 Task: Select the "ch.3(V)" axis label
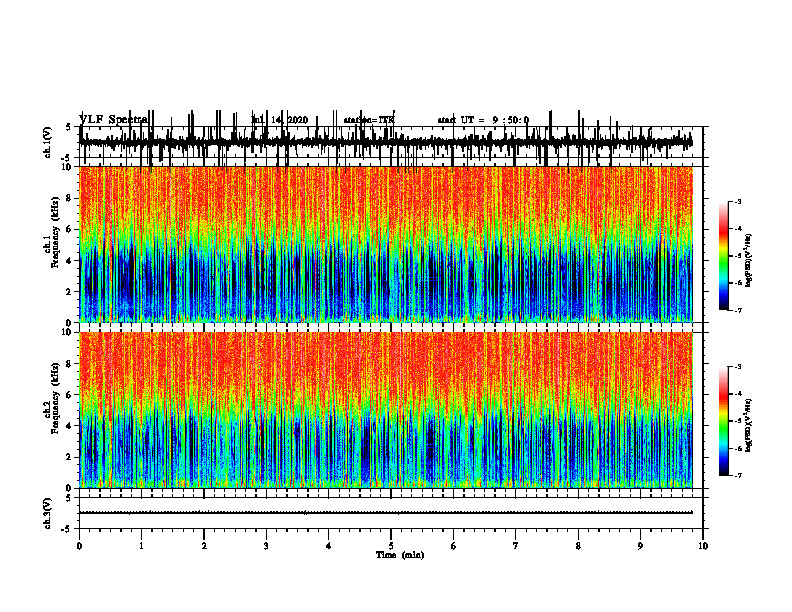[x=48, y=513]
